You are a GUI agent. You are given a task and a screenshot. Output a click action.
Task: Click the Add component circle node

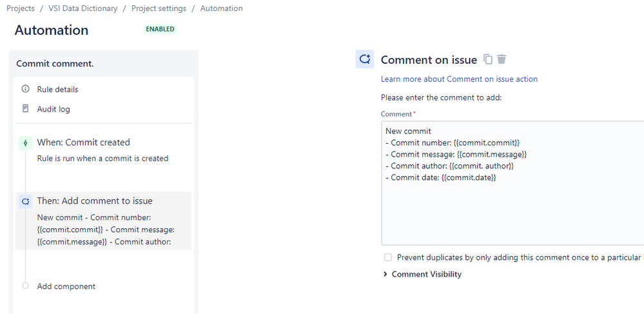26,286
